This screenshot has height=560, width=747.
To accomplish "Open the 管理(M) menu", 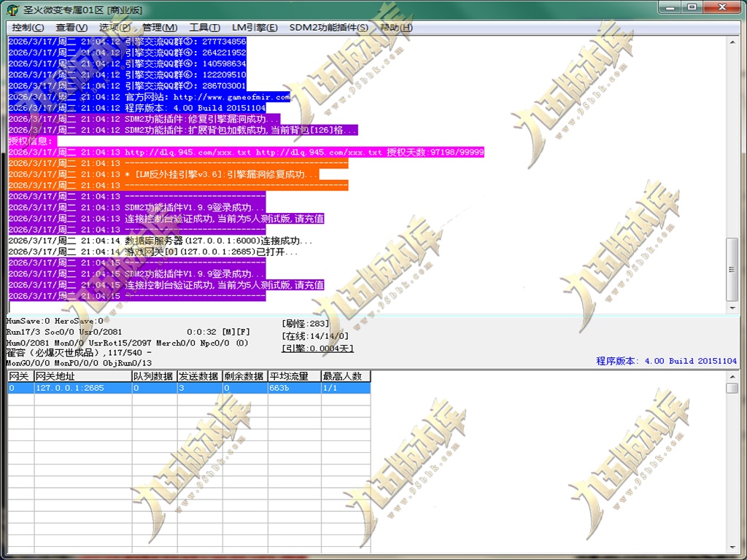I will (160, 28).
